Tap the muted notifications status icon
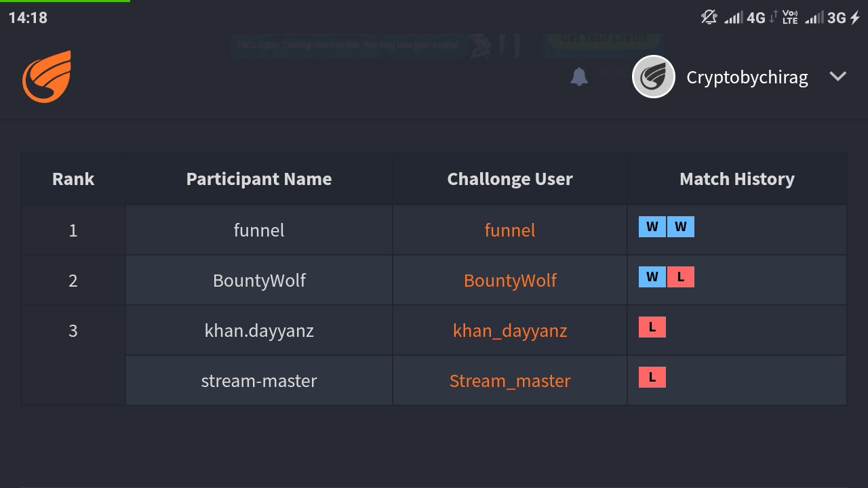 709,18
